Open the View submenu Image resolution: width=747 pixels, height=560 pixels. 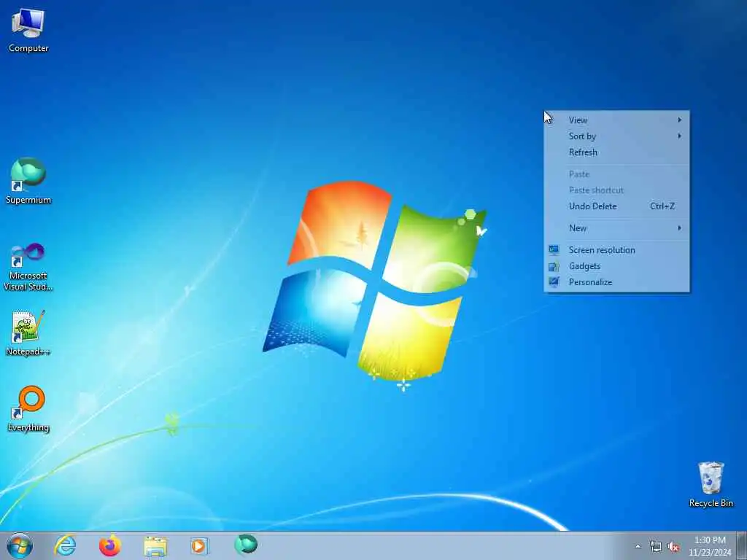pos(617,120)
